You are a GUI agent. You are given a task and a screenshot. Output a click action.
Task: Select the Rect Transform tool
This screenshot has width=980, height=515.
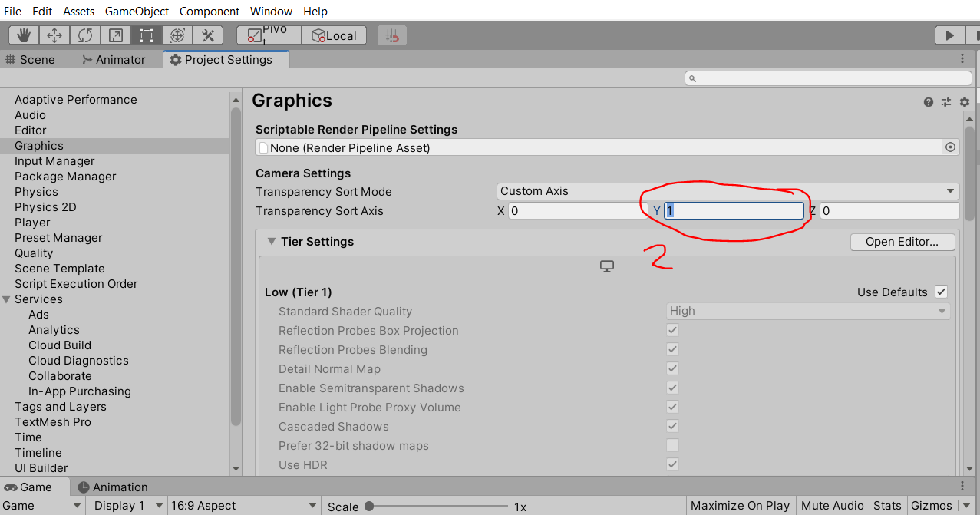(146, 35)
